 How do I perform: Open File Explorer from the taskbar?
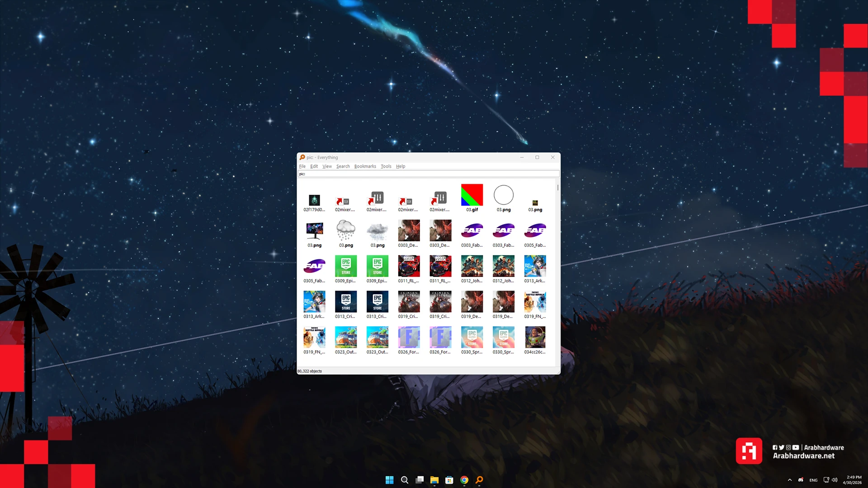434,480
